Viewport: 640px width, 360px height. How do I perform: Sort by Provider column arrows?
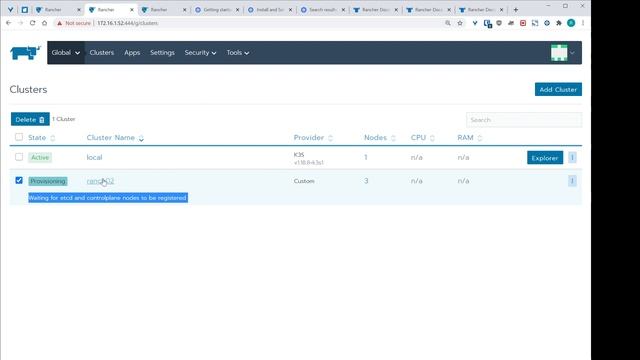[x=331, y=138]
